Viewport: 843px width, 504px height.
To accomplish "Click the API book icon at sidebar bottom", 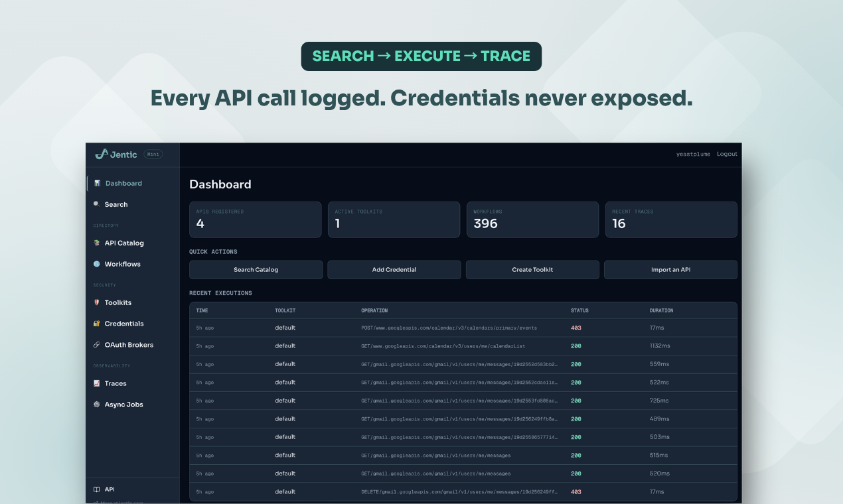I will point(97,489).
